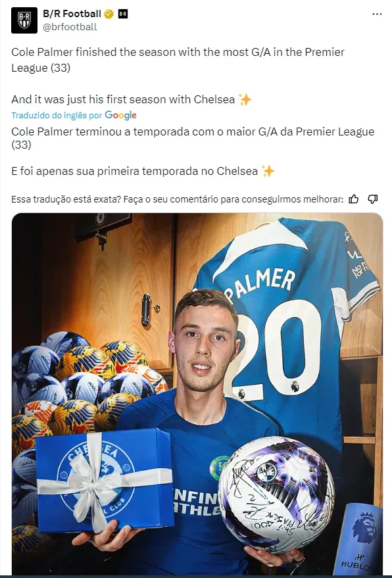Screen dimensions: 392x578
Task: Click the 'And it was just his first season' line
Action: [x=123, y=99]
